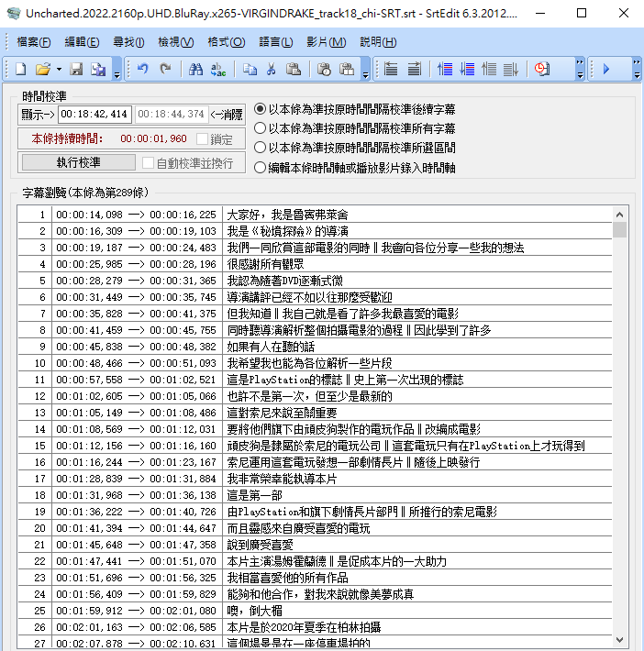This screenshot has height=651, width=644.
Task: Click the end time 00:18:44,374 field
Action: click(x=172, y=115)
